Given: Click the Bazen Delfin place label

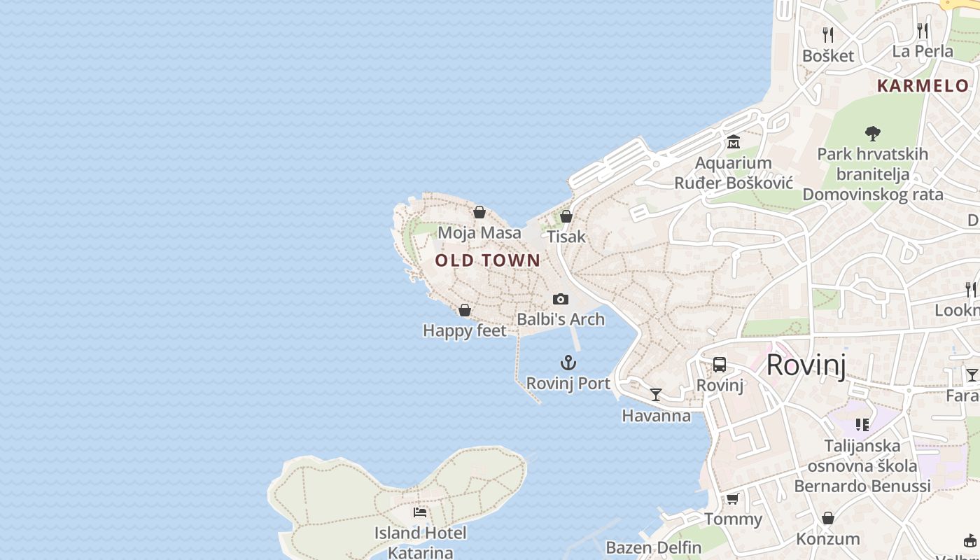Looking at the screenshot, I should click(x=654, y=547).
